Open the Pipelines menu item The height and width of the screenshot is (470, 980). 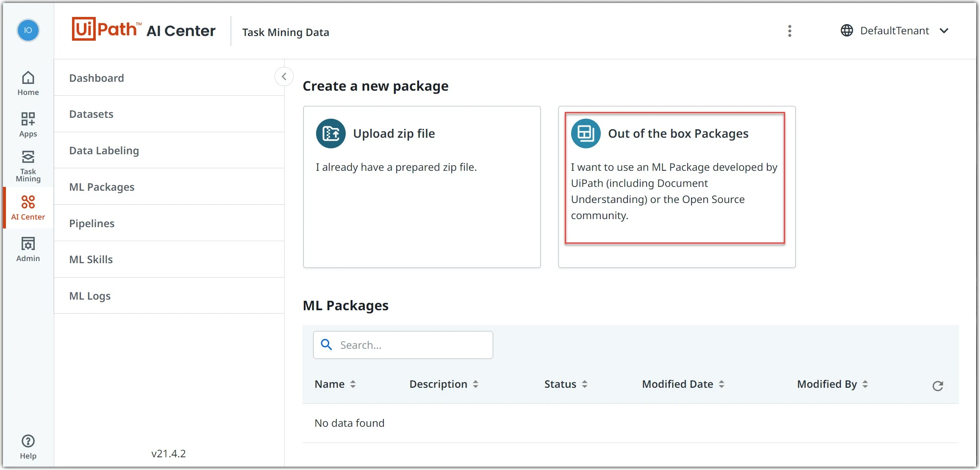169,223
